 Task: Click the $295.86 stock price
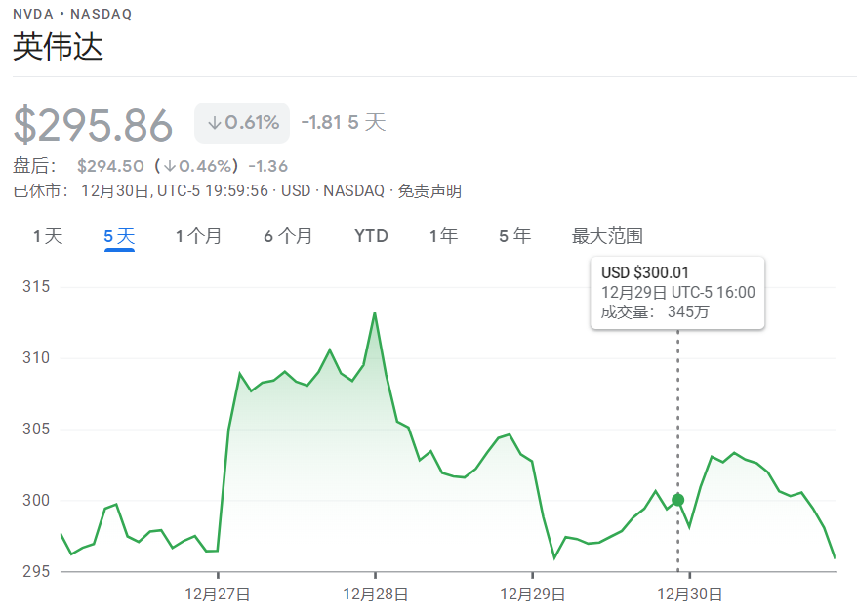[x=93, y=125]
